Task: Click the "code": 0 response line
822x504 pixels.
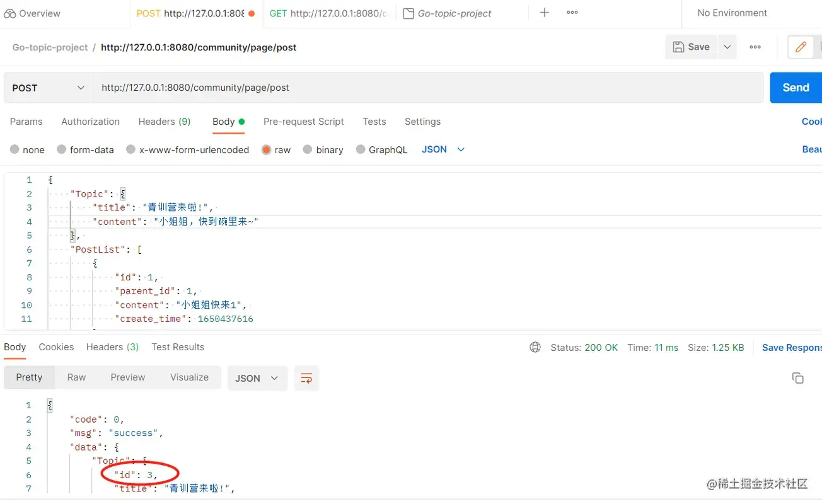Action: click(x=97, y=420)
